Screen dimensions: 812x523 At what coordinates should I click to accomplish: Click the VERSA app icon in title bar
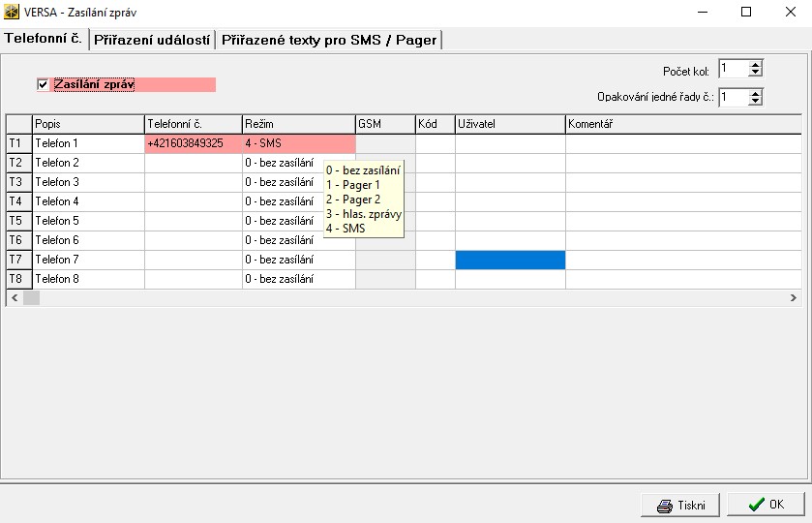[x=12, y=12]
